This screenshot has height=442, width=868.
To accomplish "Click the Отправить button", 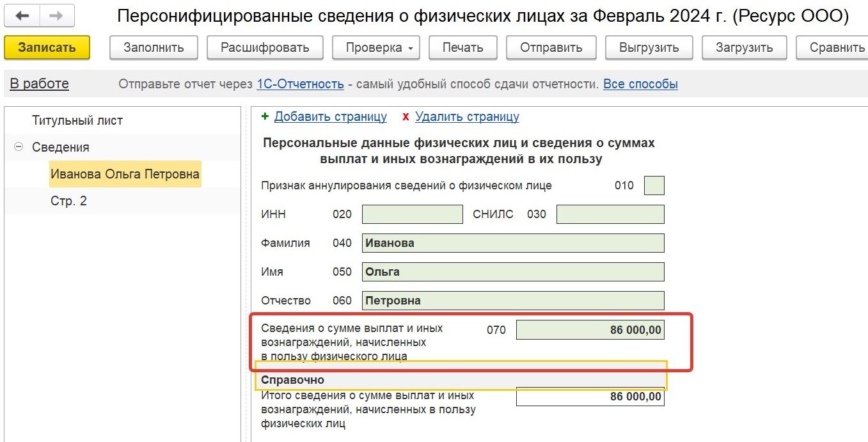I will [551, 47].
